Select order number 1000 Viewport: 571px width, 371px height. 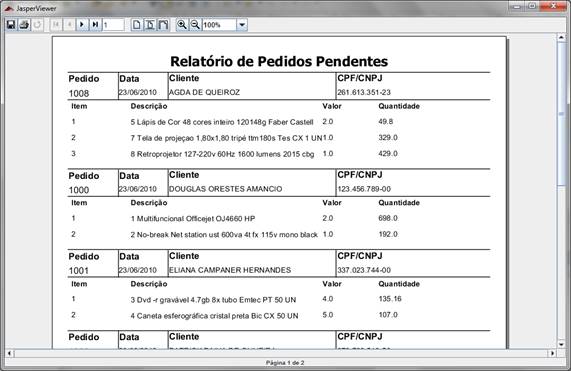click(79, 190)
